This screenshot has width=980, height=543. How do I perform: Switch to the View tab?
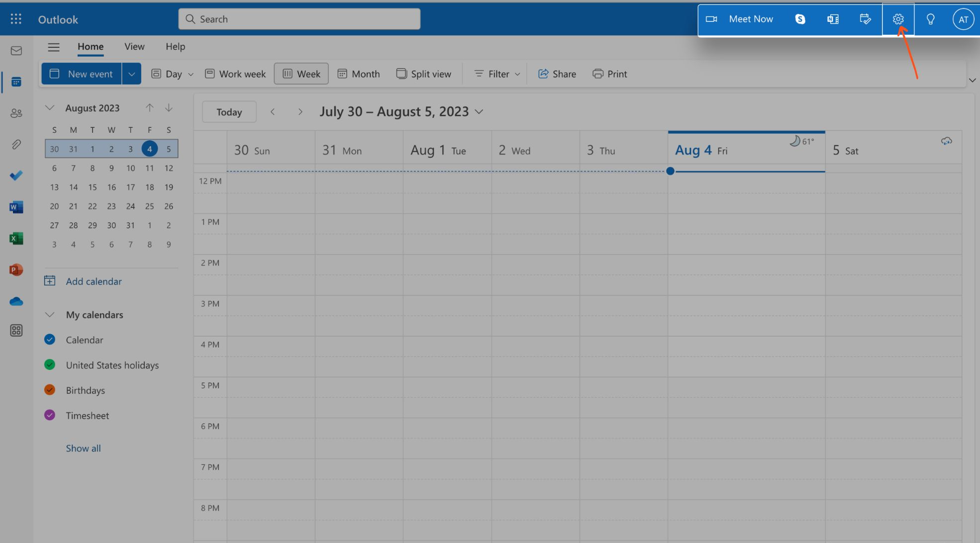coord(134,47)
